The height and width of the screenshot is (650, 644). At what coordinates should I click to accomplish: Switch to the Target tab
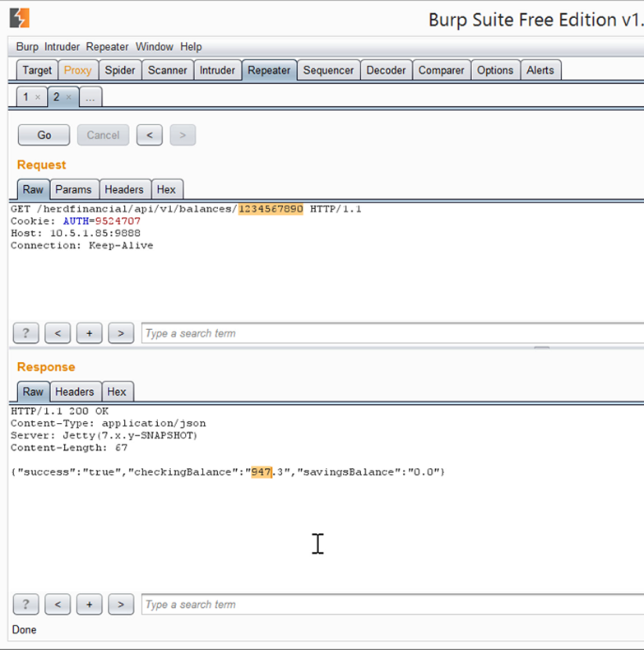37,70
